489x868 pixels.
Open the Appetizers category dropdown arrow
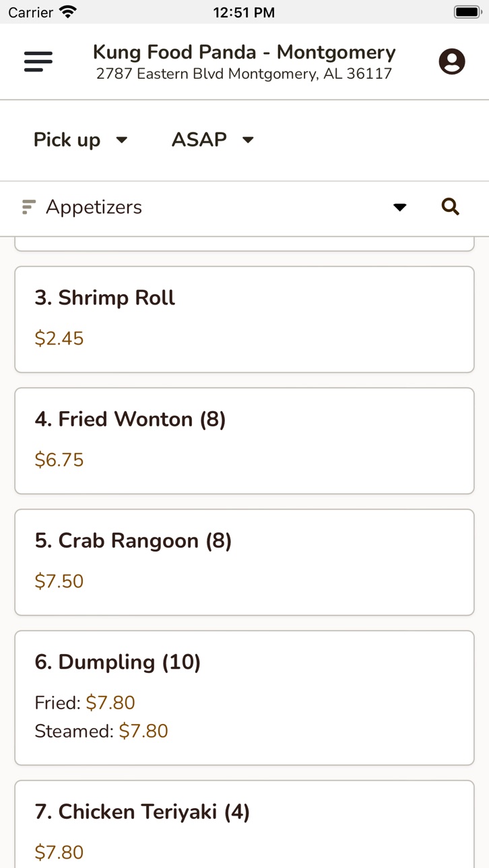point(400,207)
